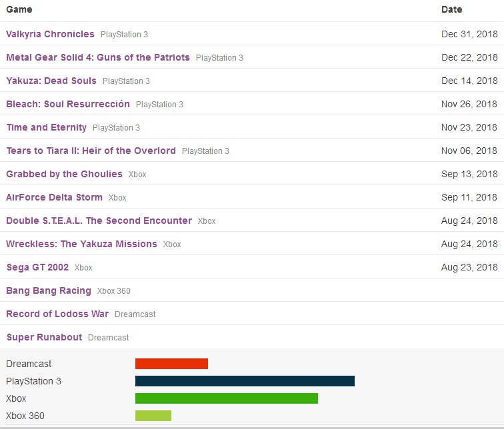
Task: Open the Valkyria Chronicles game link
Action: click(50, 34)
